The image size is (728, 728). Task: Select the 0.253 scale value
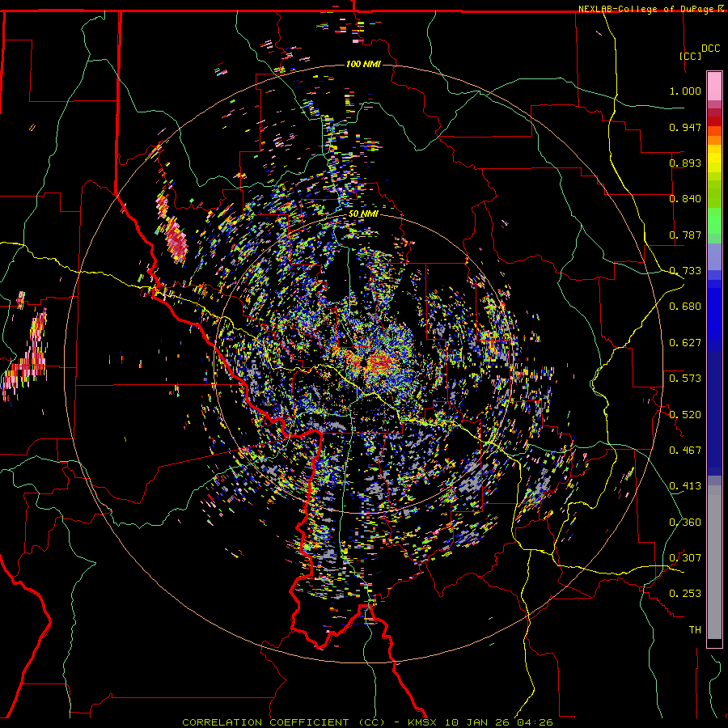pyautogui.click(x=685, y=594)
